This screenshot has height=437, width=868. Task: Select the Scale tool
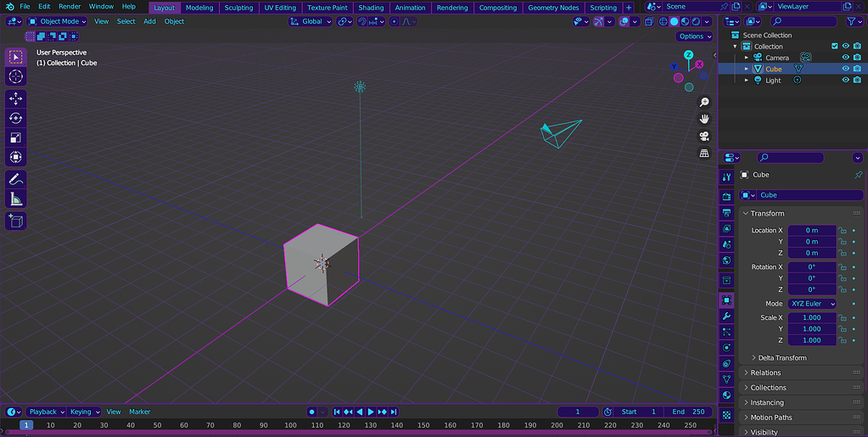pyautogui.click(x=15, y=137)
